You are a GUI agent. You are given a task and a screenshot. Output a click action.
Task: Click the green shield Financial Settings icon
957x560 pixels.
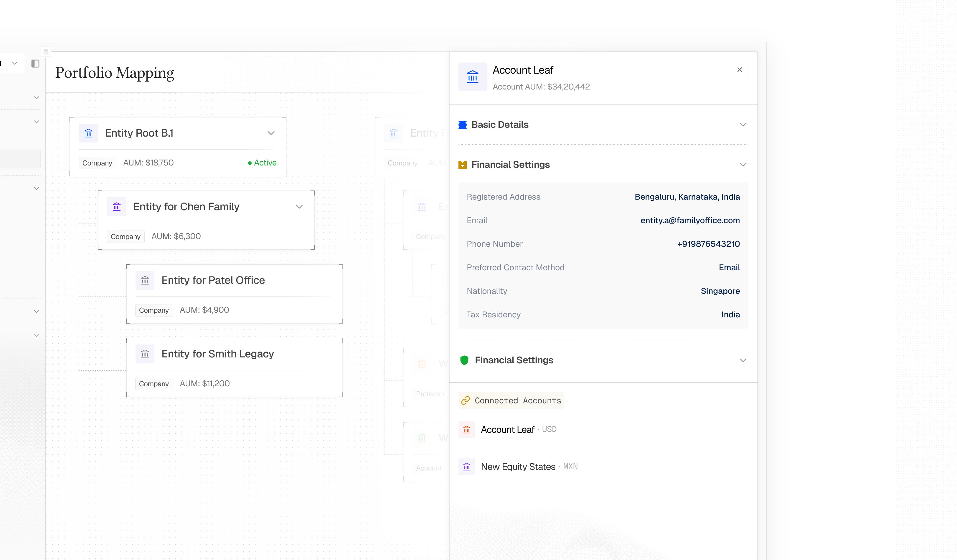pyautogui.click(x=464, y=360)
